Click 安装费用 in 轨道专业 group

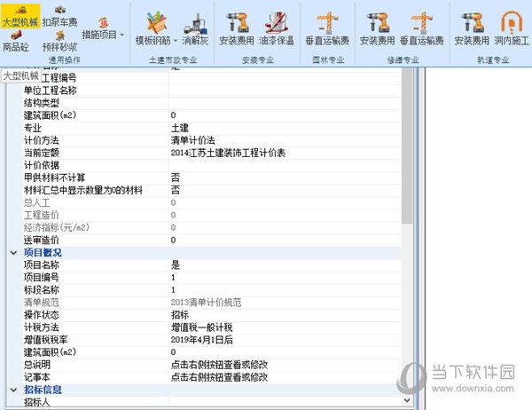[x=472, y=28]
